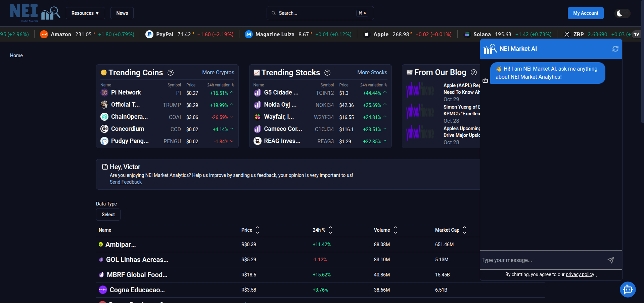The image size is (644, 303).
Task: Toggle the dark mode moon switch
Action: [x=622, y=13]
